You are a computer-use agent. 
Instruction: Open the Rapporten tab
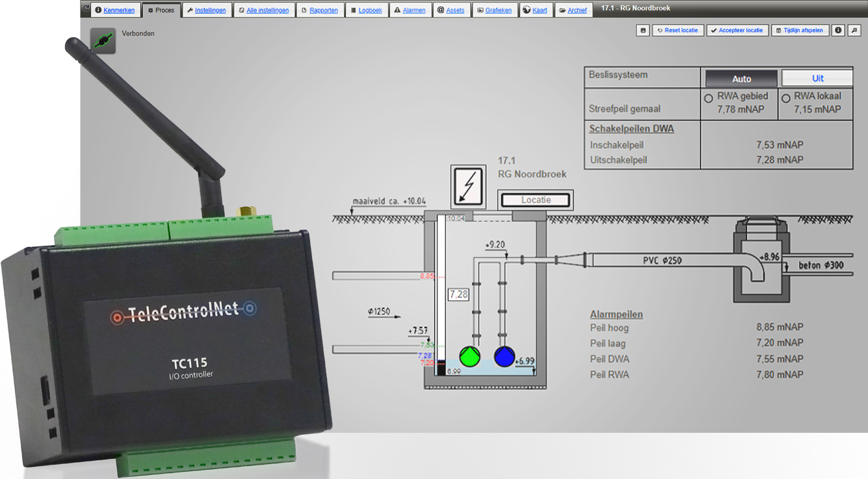tap(319, 10)
